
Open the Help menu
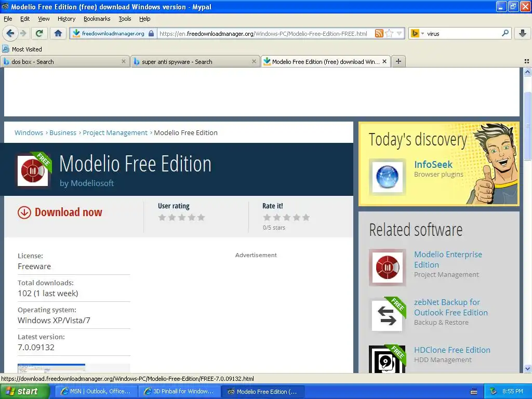(x=145, y=19)
